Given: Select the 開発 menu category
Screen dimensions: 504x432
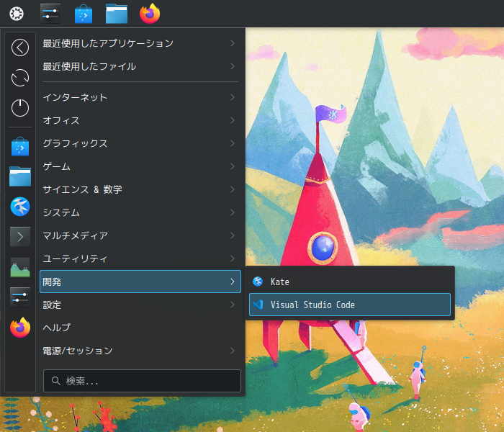Looking at the screenshot, I should tap(140, 282).
